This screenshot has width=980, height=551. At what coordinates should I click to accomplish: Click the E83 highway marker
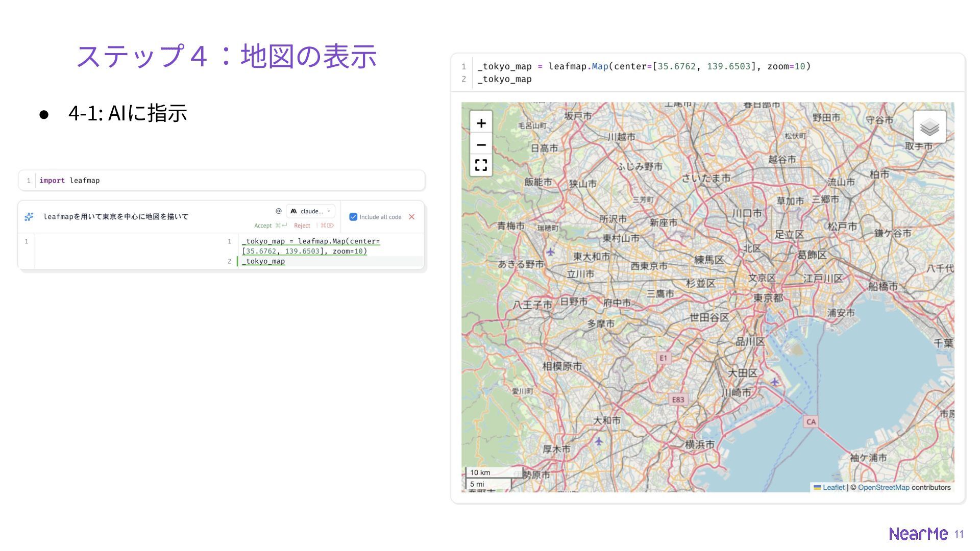tap(678, 399)
